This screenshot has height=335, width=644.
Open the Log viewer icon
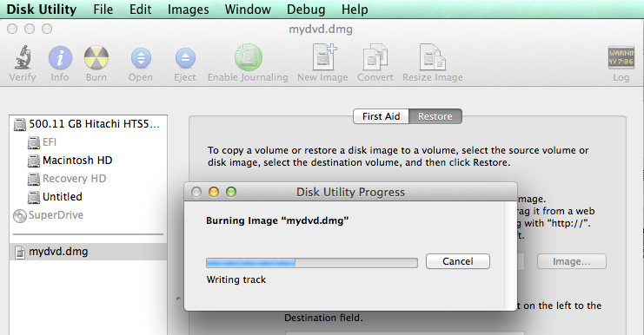621,57
